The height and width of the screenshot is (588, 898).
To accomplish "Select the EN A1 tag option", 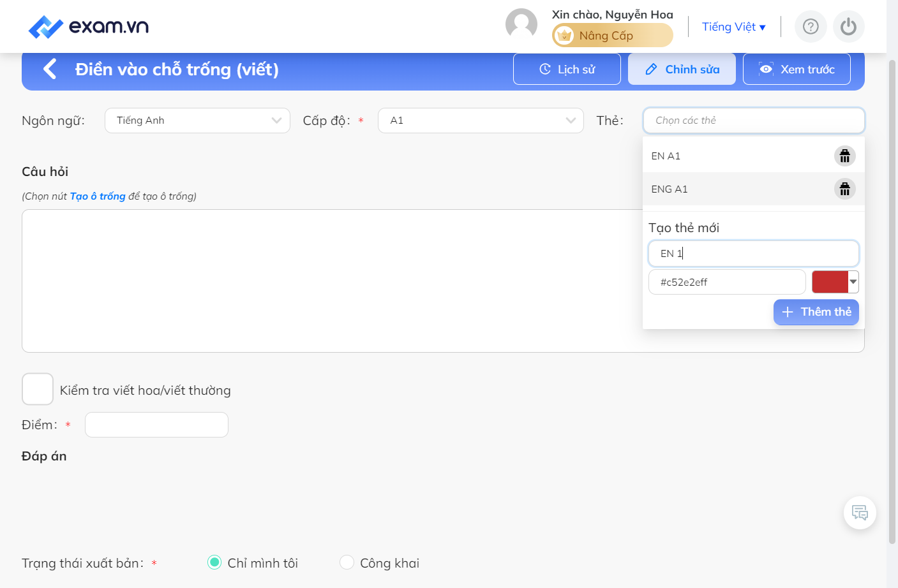I will [754, 156].
